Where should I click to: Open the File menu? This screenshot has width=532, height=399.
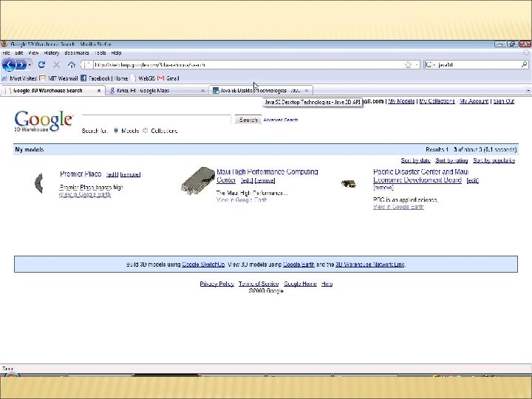[x=6, y=53]
